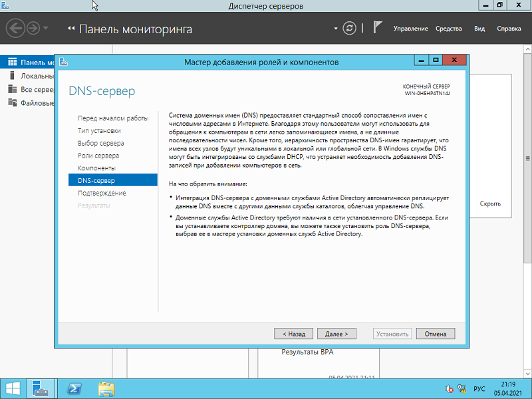Click scrollbar down arrow in Server Manager
This screenshot has height=399, width=532.
[527, 374]
